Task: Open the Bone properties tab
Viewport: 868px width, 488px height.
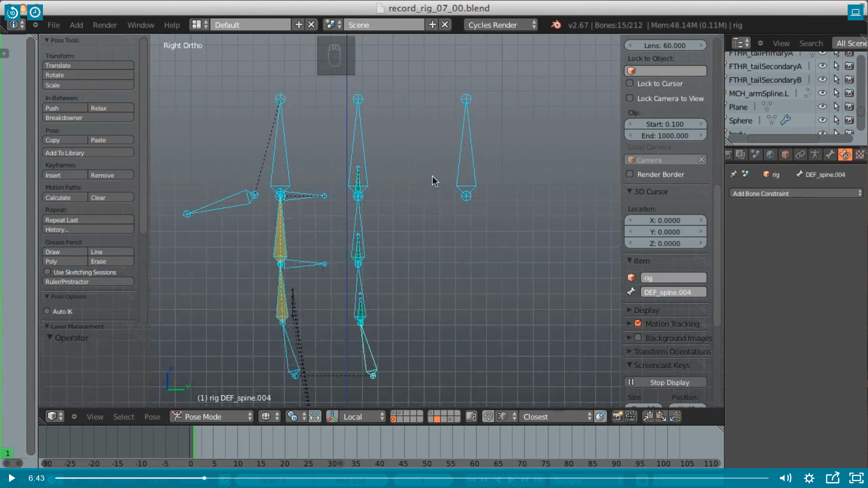Action: tap(830, 155)
